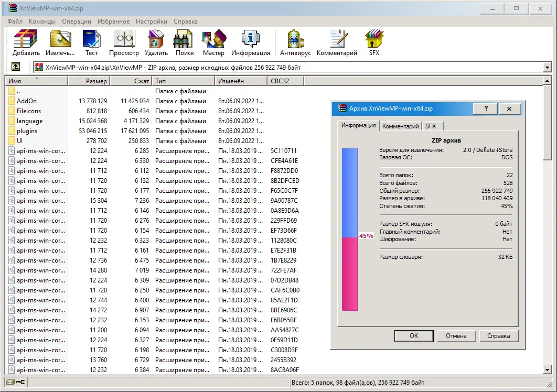This screenshot has height=392, width=557.
Task: Select the FileIcons folder
Action: [x=28, y=111]
